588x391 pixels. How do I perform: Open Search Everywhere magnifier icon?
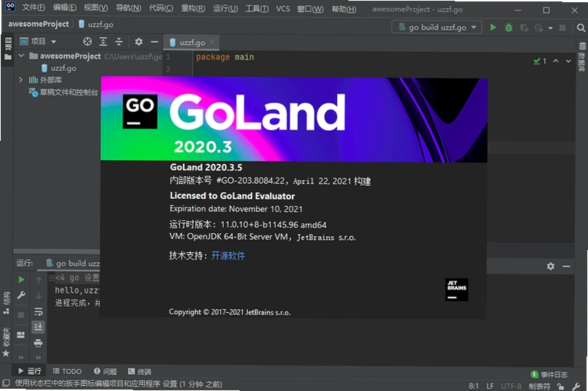[581, 28]
